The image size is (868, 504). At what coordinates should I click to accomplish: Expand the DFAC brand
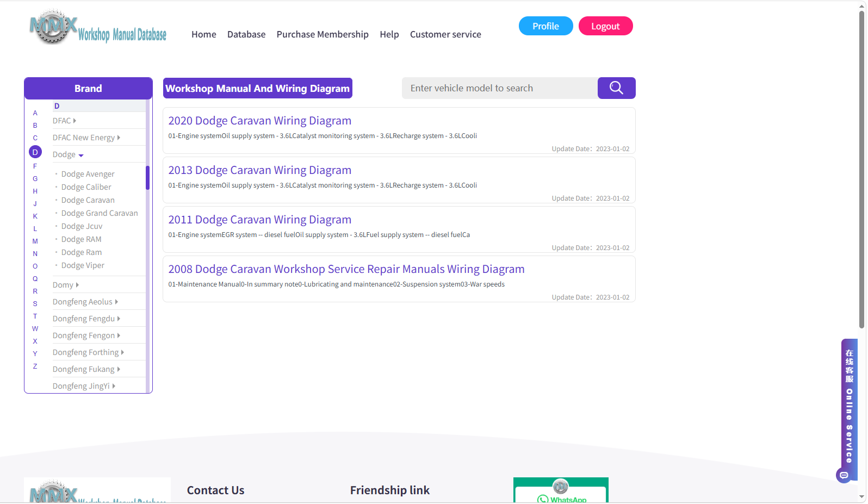coord(65,121)
